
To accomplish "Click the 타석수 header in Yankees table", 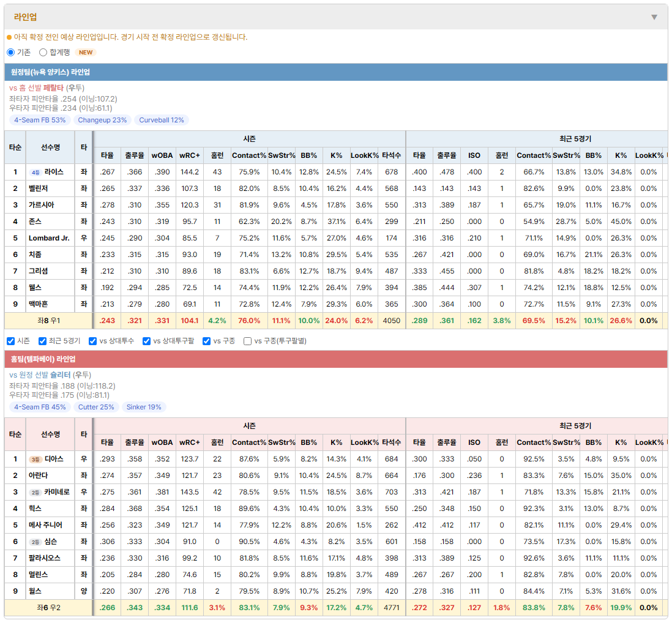I will 391,155.
